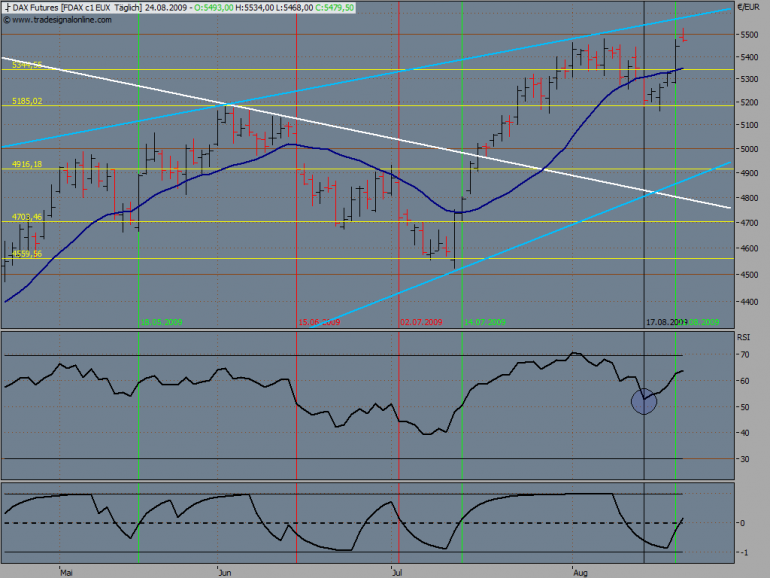Click the Aug month axis label
This screenshot has width=770, height=578.
tap(580, 573)
